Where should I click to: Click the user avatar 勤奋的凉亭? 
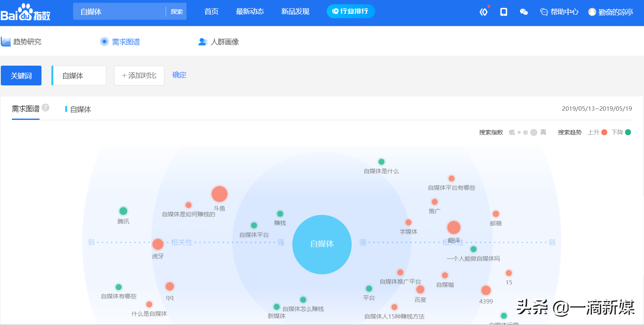611,12
